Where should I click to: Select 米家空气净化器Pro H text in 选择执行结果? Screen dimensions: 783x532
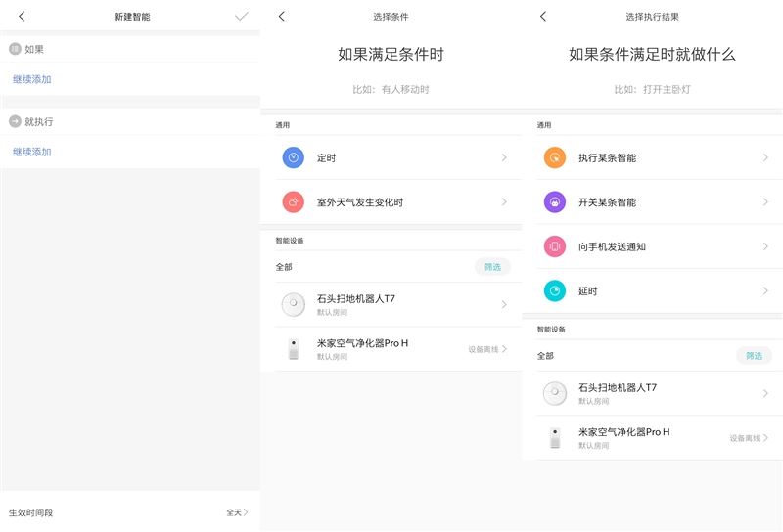click(x=624, y=431)
